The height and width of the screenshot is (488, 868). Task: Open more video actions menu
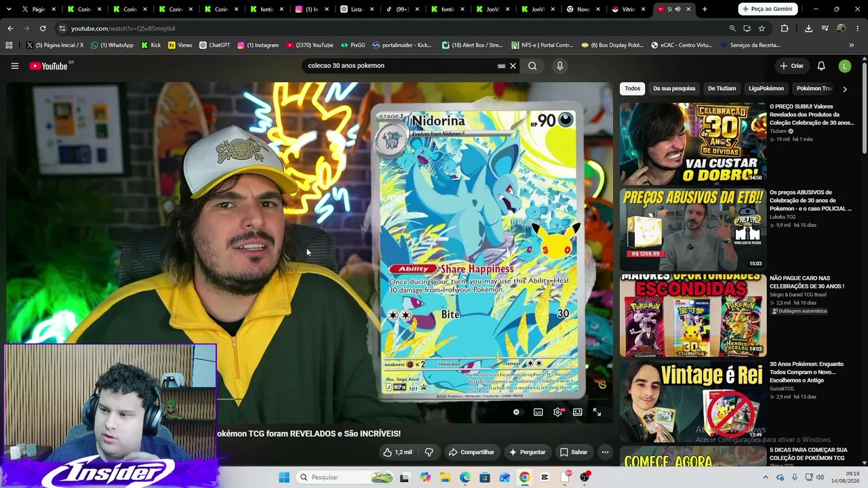605,452
